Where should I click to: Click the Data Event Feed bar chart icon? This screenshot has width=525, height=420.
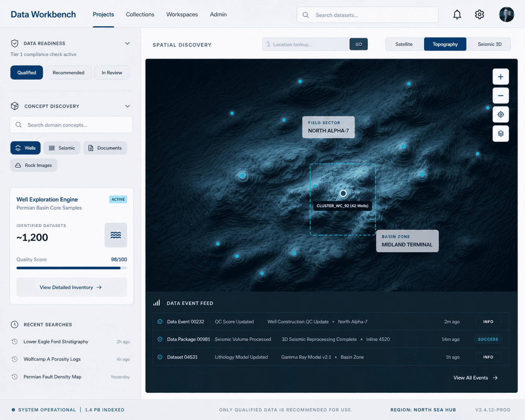157,303
